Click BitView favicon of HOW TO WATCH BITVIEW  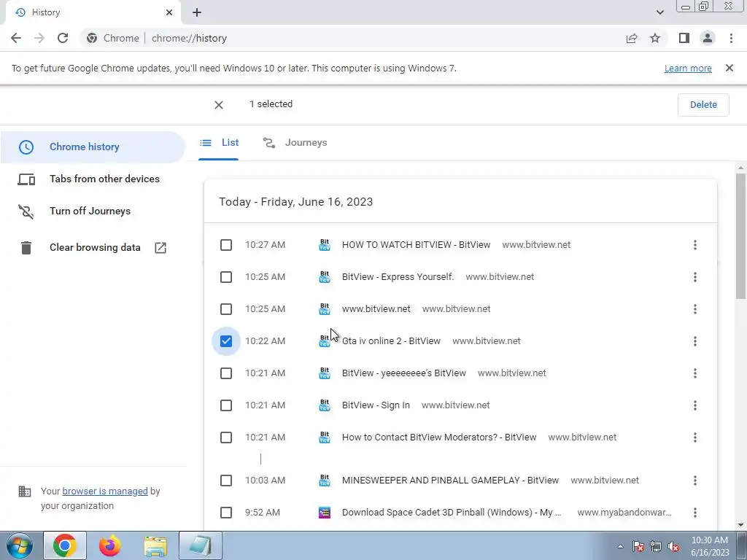pos(325,245)
